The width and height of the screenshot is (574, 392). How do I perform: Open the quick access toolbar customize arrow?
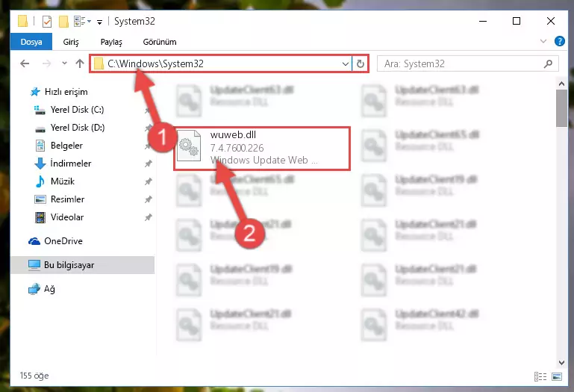pyautogui.click(x=99, y=22)
